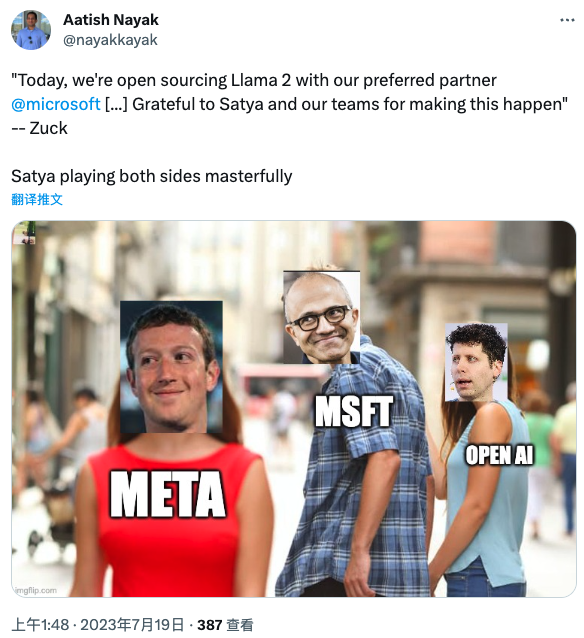Click the tiny corner thumbnail inside the meme
Screen dimensions: 584x638
click(24, 233)
